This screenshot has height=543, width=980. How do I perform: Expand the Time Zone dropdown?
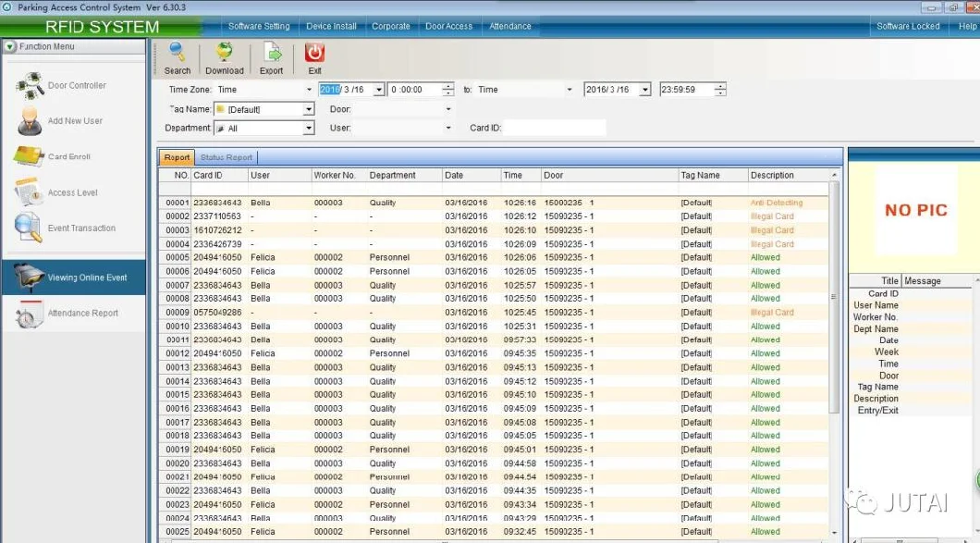309,90
